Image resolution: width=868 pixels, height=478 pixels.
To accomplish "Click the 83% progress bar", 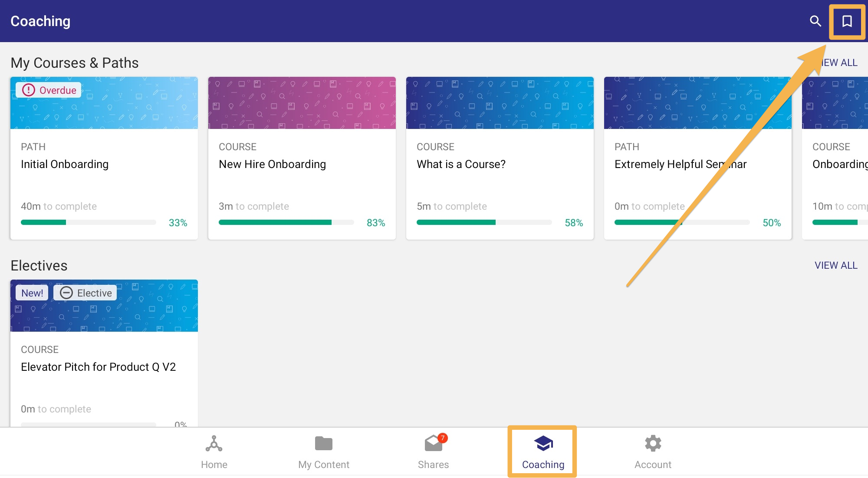I will 286,222.
